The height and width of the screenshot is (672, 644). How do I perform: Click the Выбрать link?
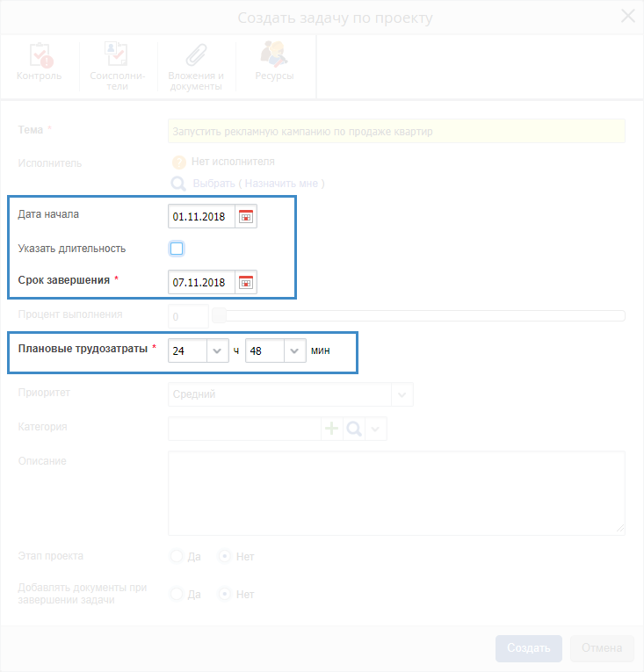213,184
